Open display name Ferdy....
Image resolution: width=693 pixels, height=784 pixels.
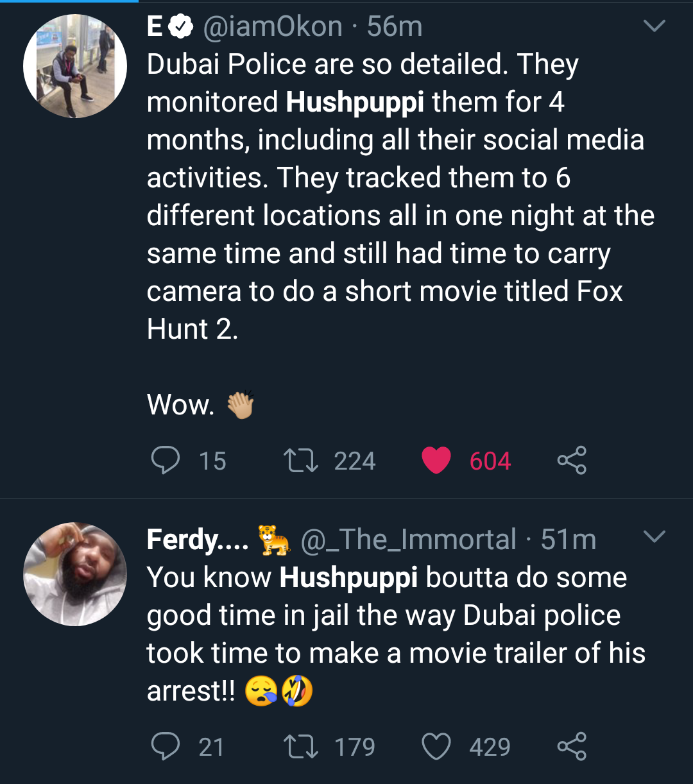pos(197,540)
